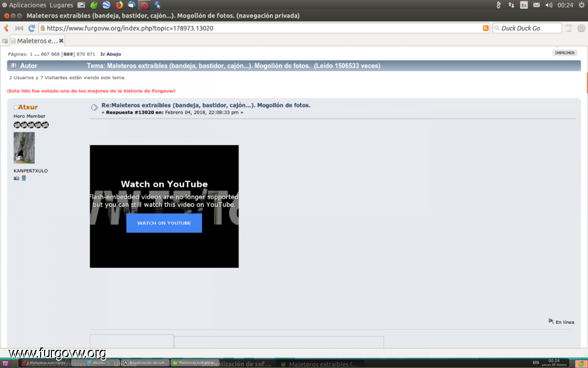Close the 'Maleteros e…' tab with its X
Viewport: 588px width, 368px height.
61,41
